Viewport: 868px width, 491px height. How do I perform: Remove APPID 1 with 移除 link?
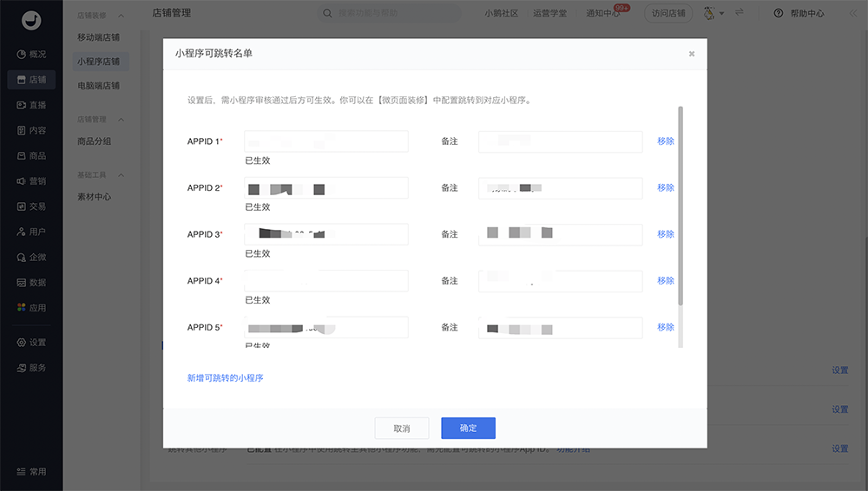[666, 141]
